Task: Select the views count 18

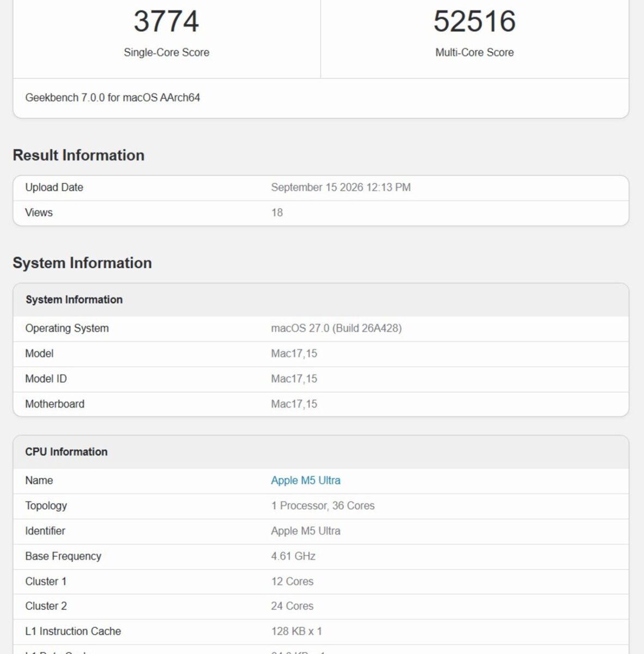Action: (x=277, y=213)
